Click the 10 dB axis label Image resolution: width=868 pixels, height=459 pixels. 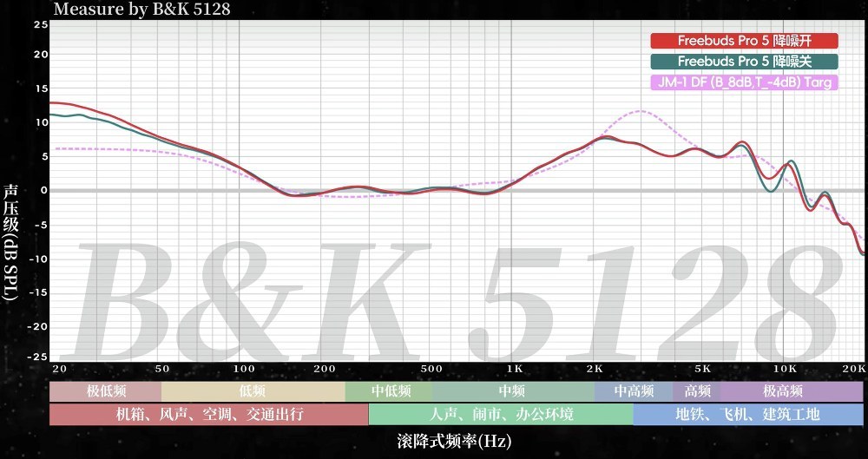(x=42, y=123)
